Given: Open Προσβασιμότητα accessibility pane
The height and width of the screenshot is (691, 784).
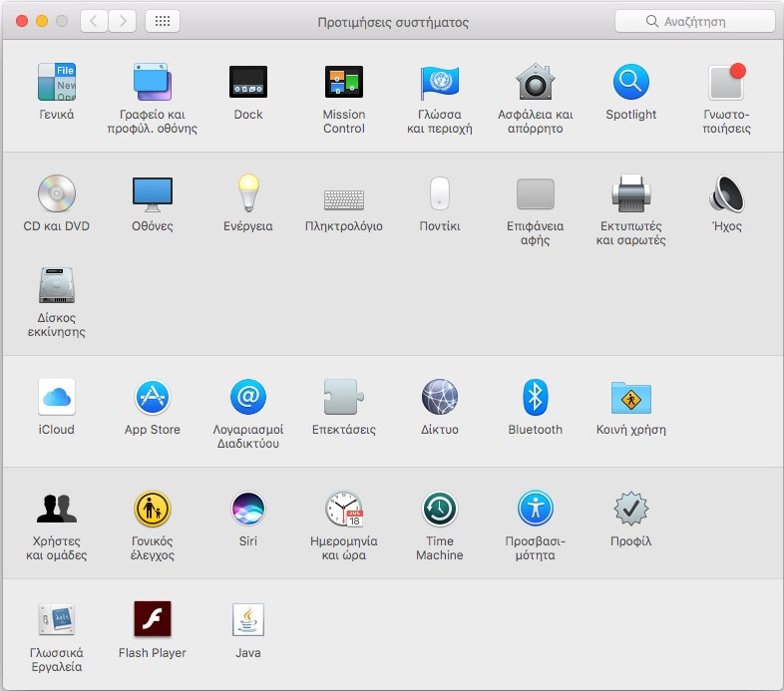Looking at the screenshot, I should pyautogui.click(x=536, y=509).
